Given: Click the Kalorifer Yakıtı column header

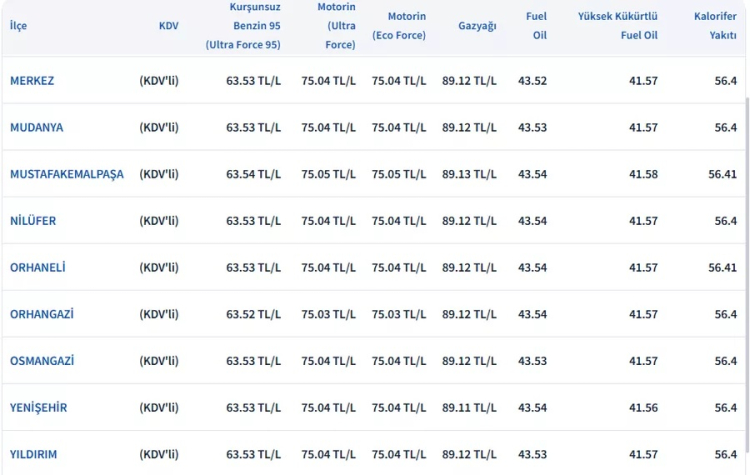Looking at the screenshot, I should pos(715,26).
